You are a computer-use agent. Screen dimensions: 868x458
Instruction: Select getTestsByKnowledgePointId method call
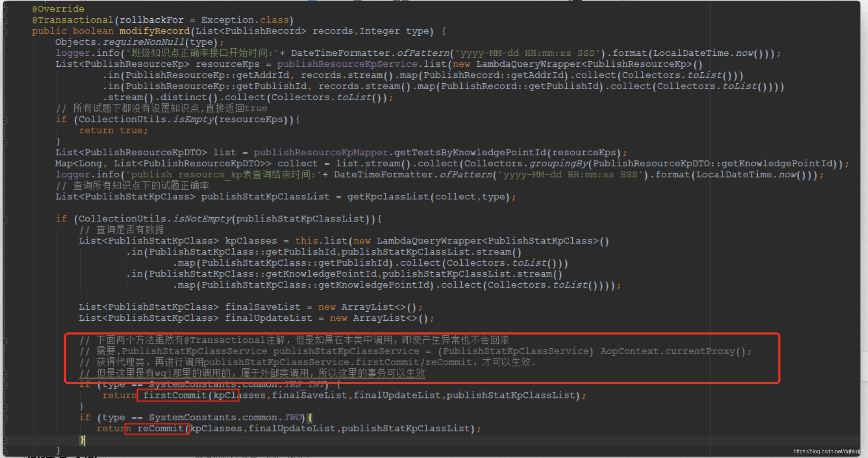point(470,153)
